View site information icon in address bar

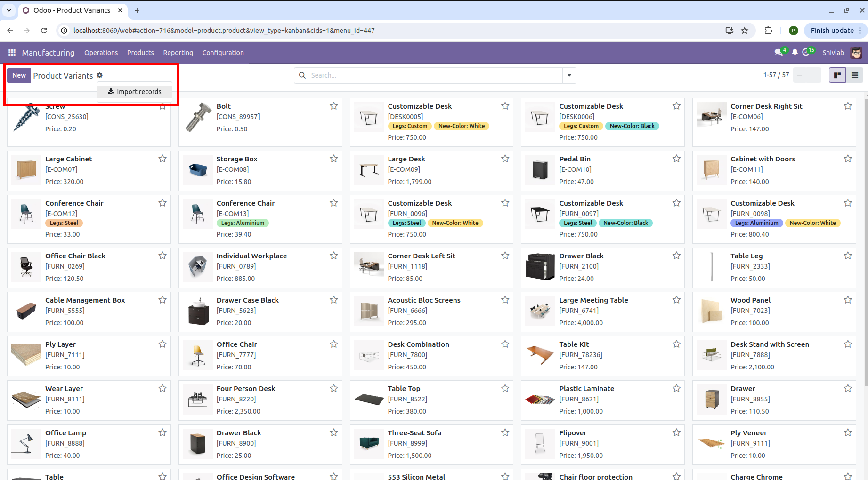pyautogui.click(x=65, y=31)
